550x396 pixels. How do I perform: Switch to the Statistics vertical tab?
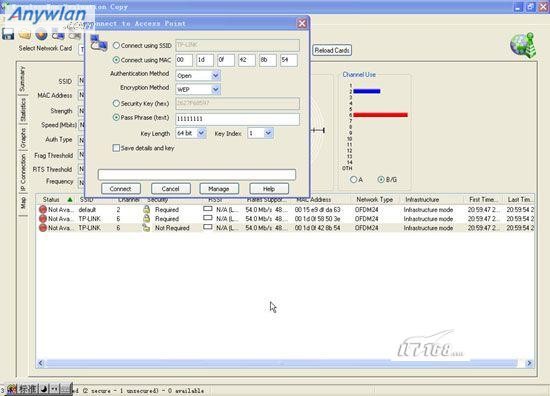tap(23, 109)
